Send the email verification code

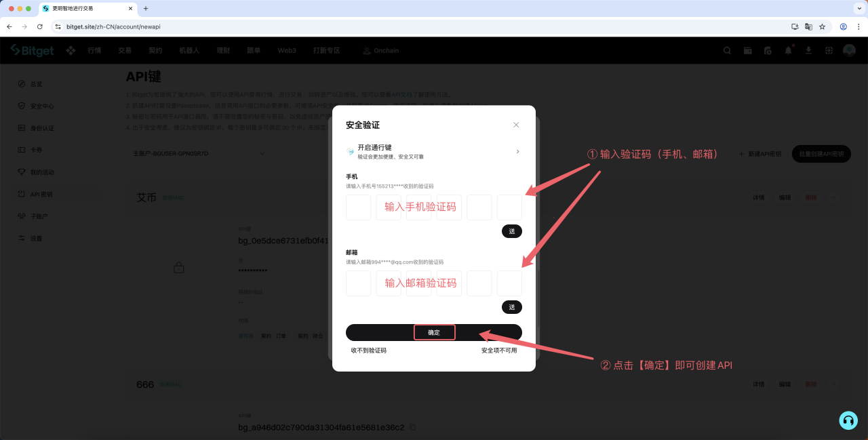point(512,307)
